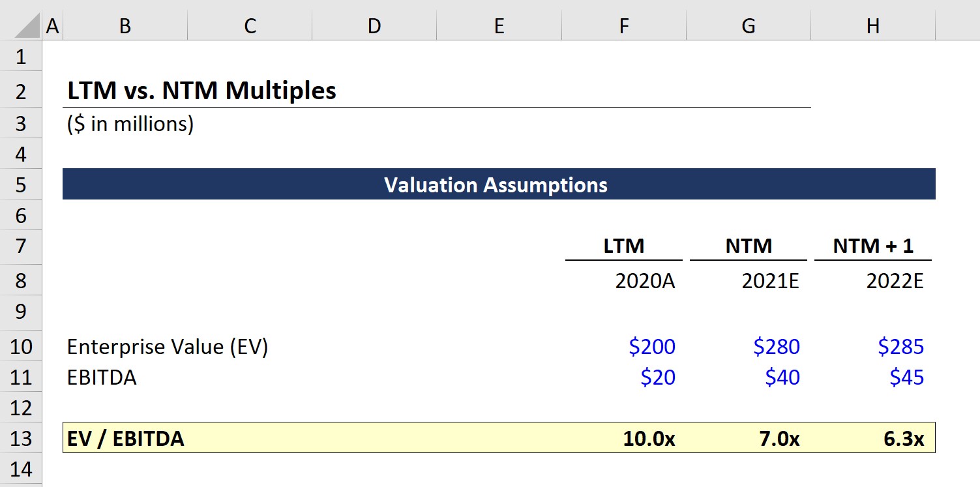Viewport: 980px width, 487px height.
Task: Select row 8 header
Action: click(21, 280)
